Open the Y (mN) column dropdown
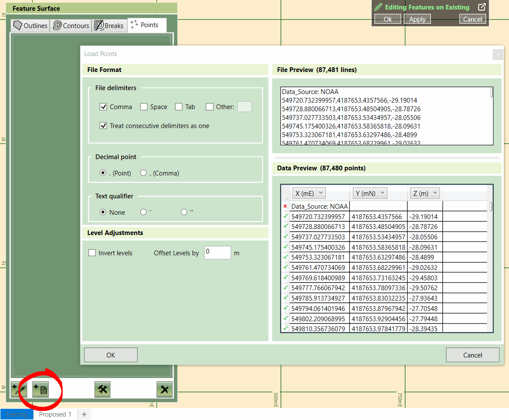 [x=370, y=193]
